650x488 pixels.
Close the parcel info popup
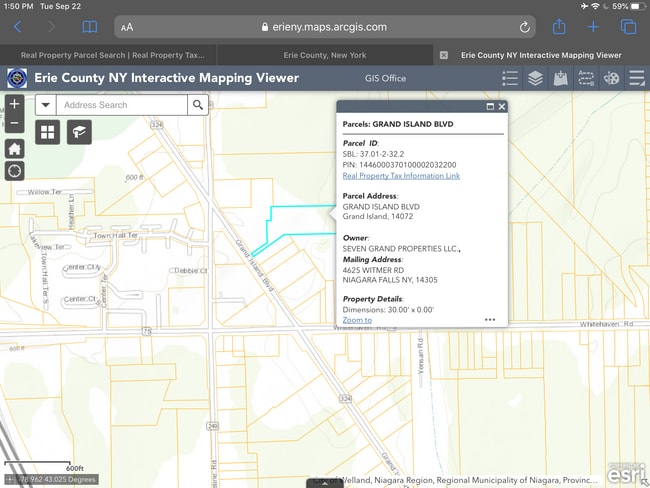pyautogui.click(x=502, y=107)
